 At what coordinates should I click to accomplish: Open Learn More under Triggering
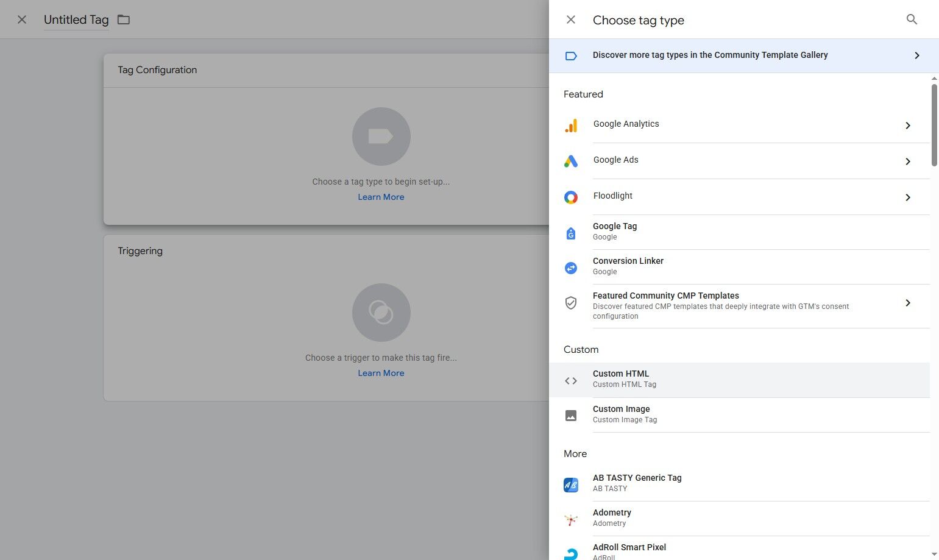tap(381, 373)
